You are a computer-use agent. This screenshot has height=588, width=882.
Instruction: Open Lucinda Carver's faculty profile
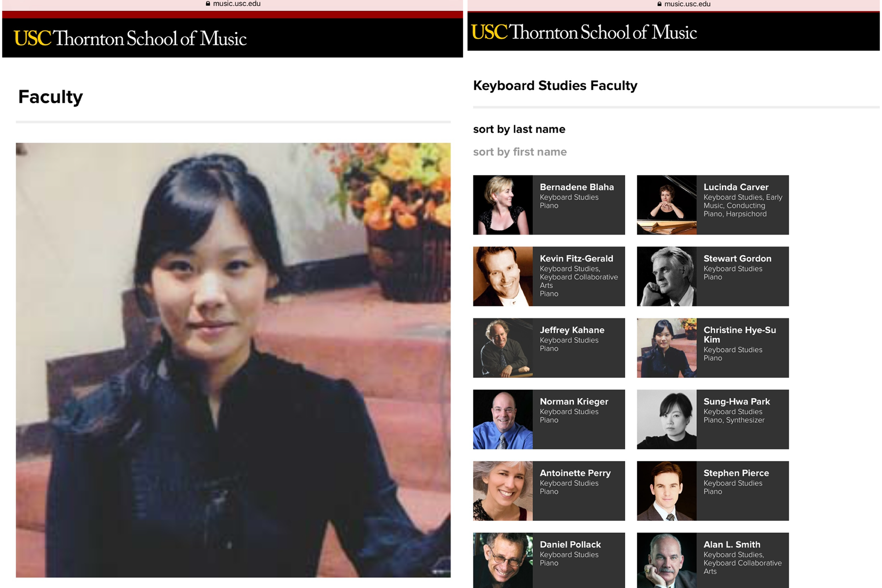713,205
